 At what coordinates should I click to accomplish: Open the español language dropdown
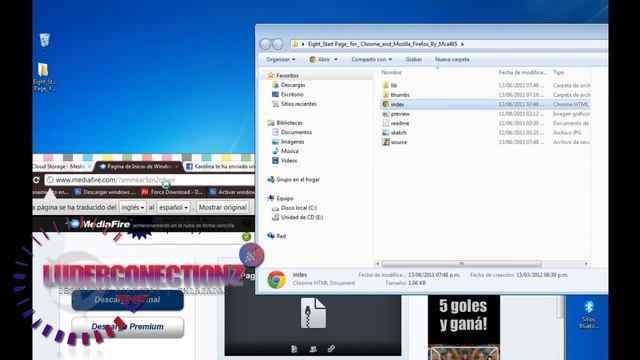pyautogui.click(x=173, y=207)
